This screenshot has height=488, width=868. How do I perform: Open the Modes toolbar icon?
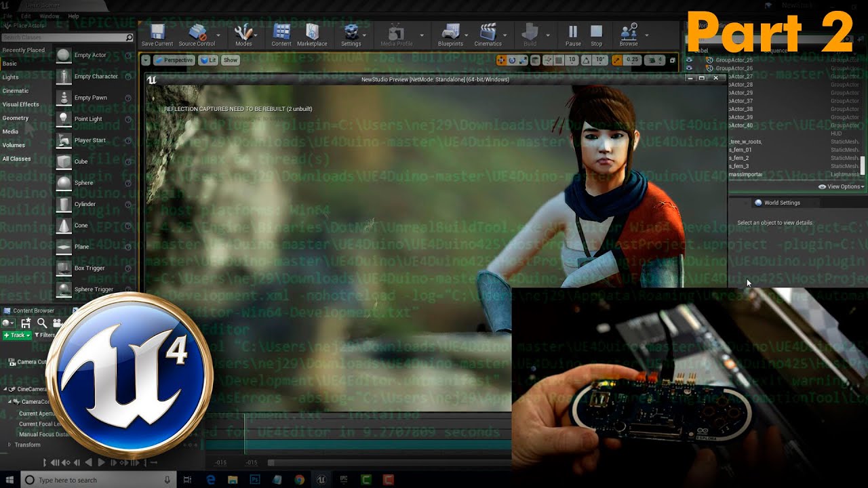tap(243, 35)
